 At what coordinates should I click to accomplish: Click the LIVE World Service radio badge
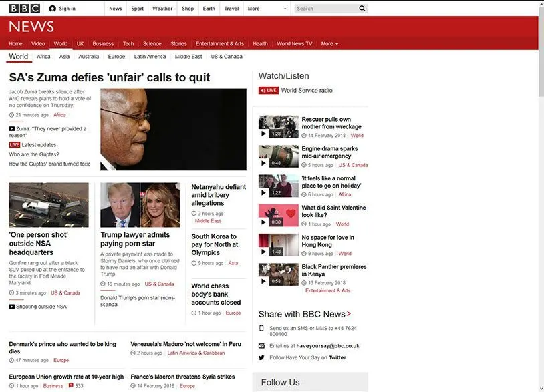point(268,90)
